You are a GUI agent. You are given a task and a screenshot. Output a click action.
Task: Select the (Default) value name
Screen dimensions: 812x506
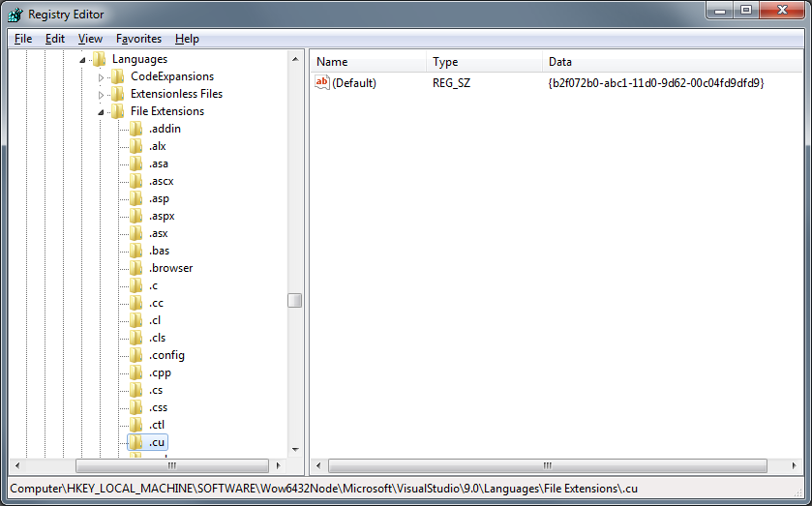(x=354, y=83)
